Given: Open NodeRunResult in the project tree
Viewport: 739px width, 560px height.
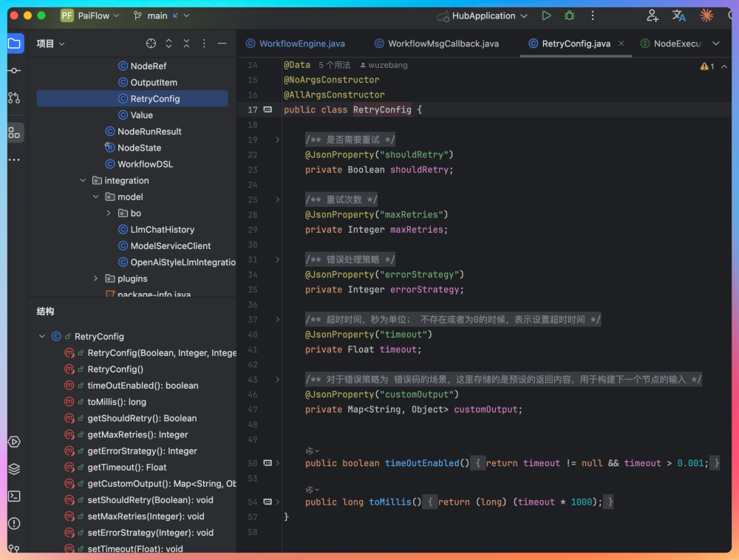Looking at the screenshot, I should click(149, 132).
